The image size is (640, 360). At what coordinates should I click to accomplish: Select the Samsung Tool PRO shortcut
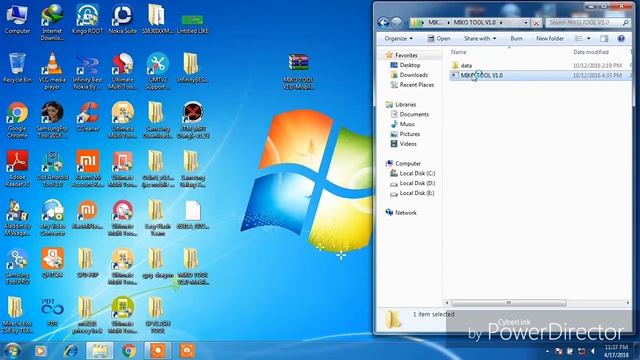[17, 267]
